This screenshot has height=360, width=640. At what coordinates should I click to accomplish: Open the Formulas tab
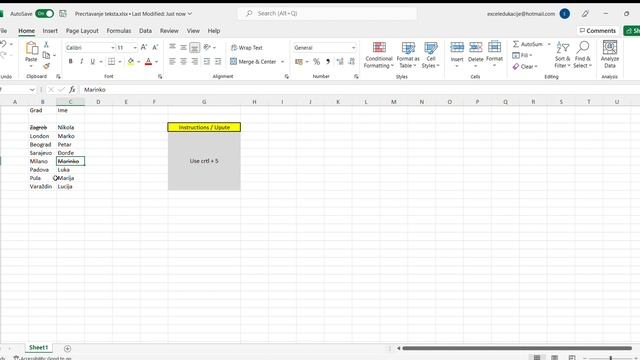[x=119, y=31]
